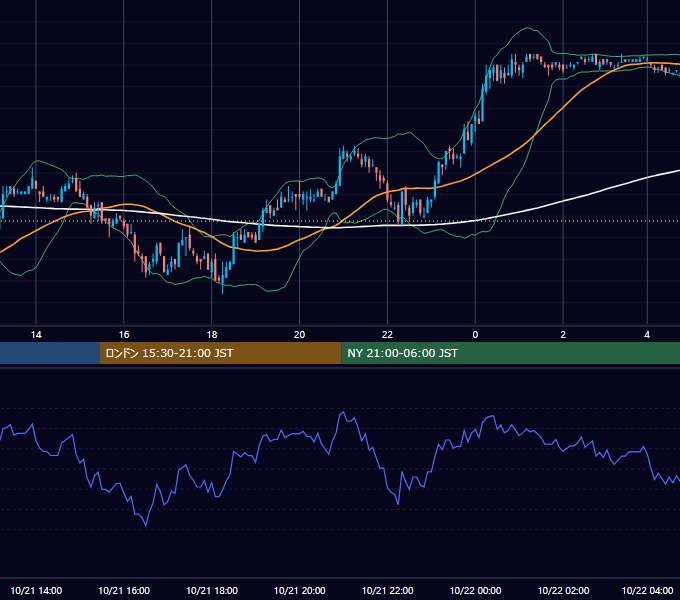Click the 22 hour axis label
Screen dimensions: 680x600
tap(387, 335)
